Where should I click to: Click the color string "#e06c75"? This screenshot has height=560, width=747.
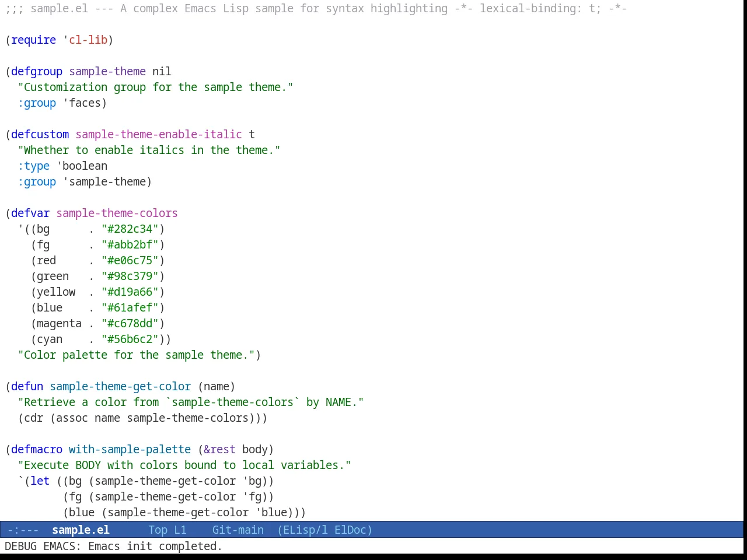[x=130, y=260]
